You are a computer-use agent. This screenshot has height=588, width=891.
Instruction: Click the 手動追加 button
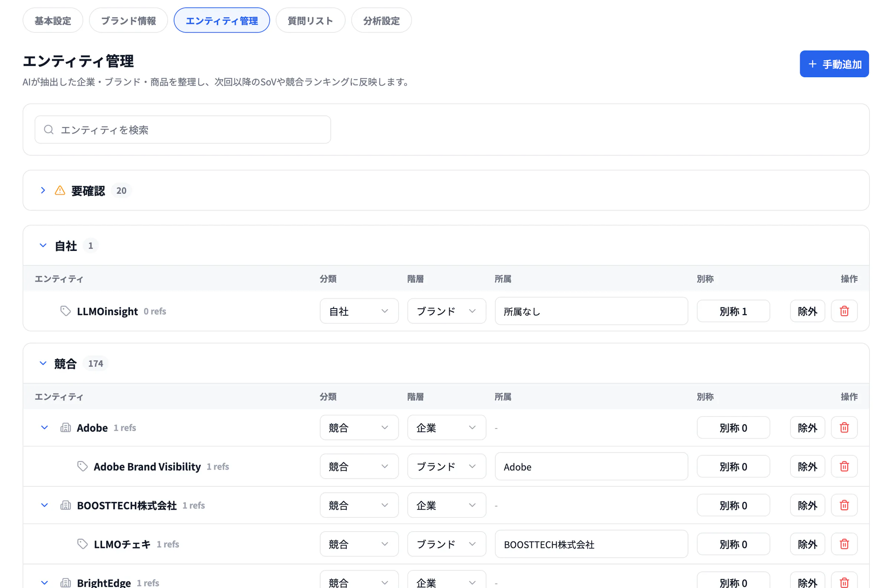click(x=834, y=64)
